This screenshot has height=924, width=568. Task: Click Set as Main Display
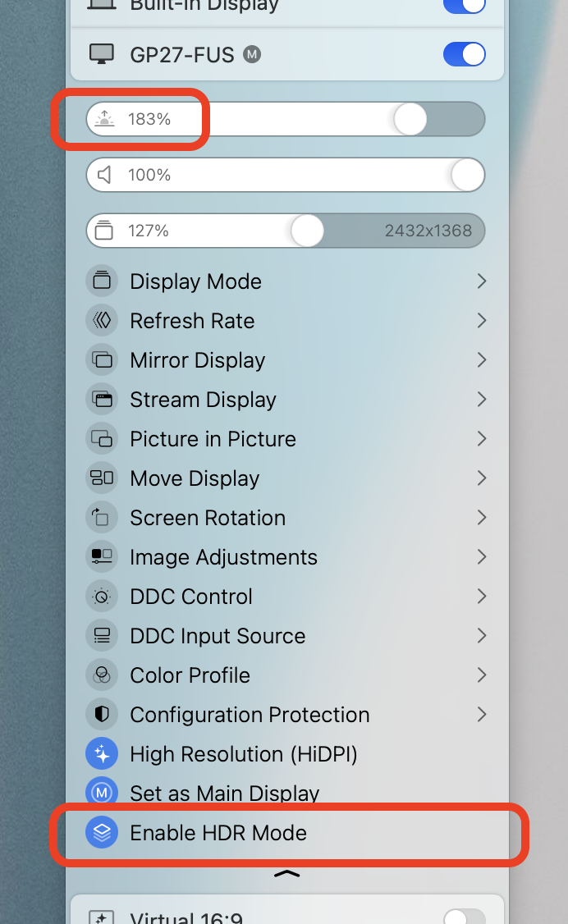coord(224,794)
